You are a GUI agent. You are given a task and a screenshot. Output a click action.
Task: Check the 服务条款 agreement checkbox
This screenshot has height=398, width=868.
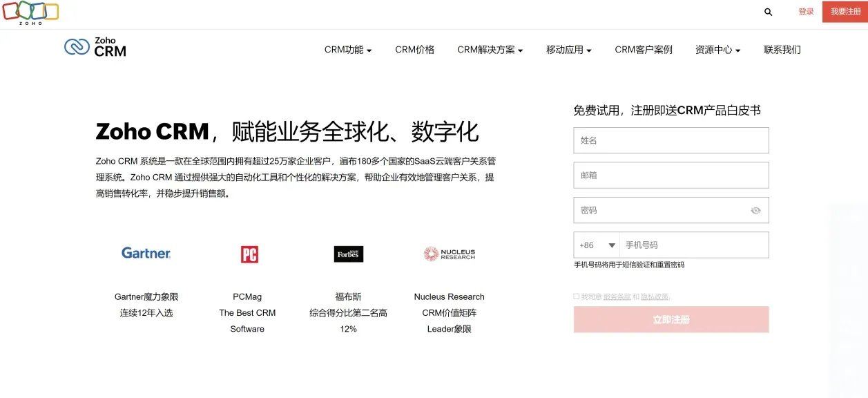pos(577,296)
